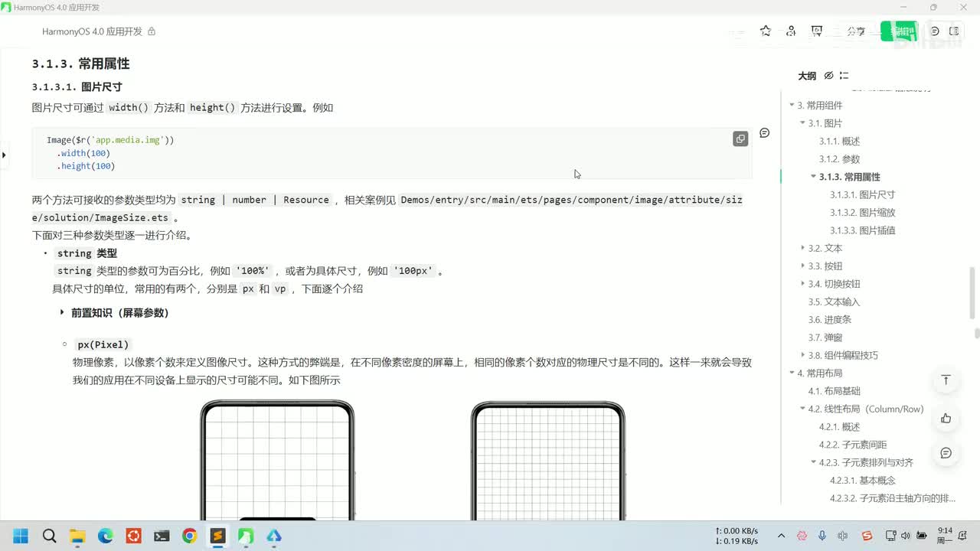The width and height of the screenshot is (980, 551).
Task: Toggle the side panel layout icon
Action: tap(954, 31)
